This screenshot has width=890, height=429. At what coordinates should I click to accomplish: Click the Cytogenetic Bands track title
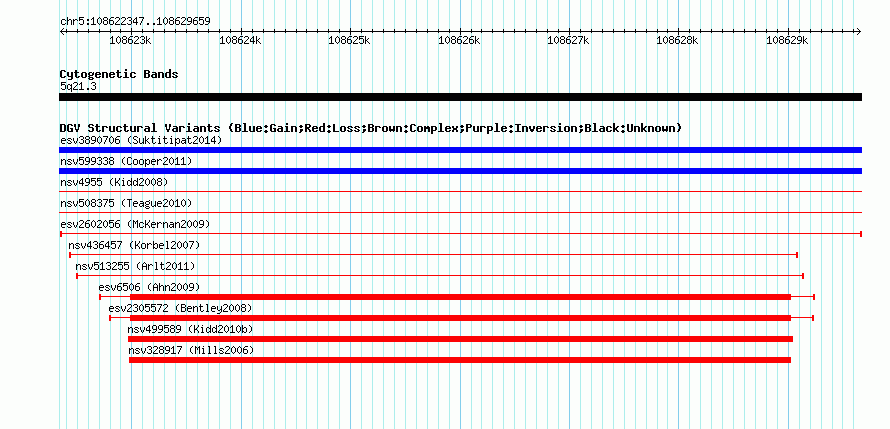coord(119,74)
